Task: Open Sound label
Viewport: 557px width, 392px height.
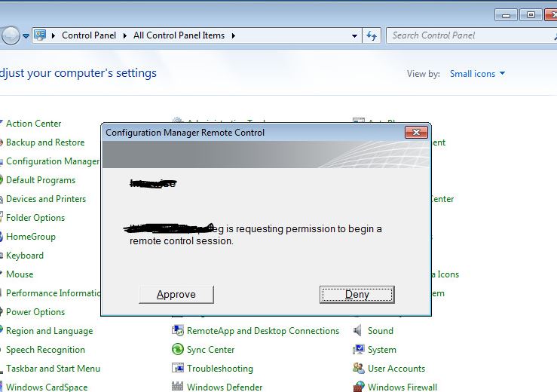Action: coord(381,330)
